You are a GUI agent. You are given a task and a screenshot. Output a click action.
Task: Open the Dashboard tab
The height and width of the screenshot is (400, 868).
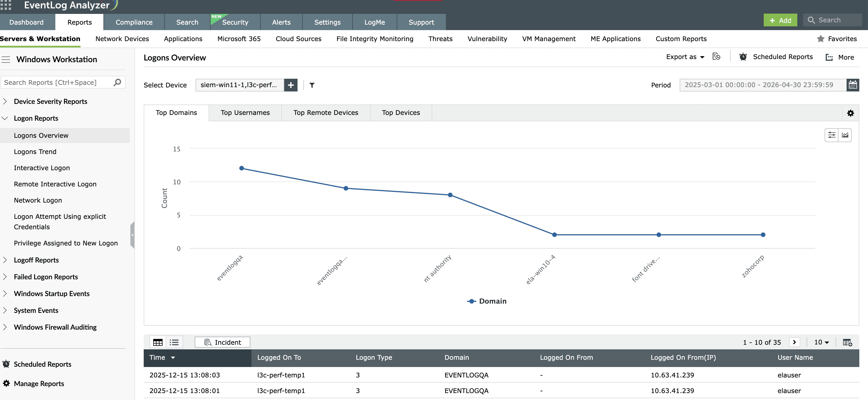click(27, 22)
